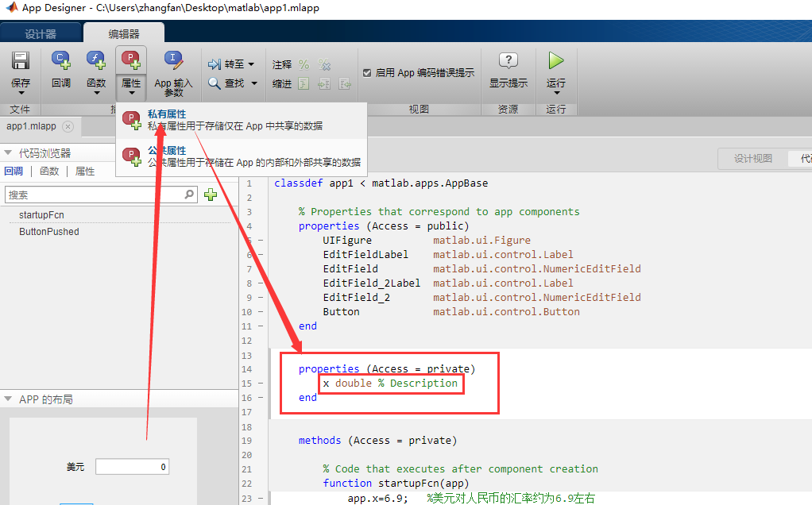
Task: Click the decrease indent icon
Action: click(x=345, y=84)
